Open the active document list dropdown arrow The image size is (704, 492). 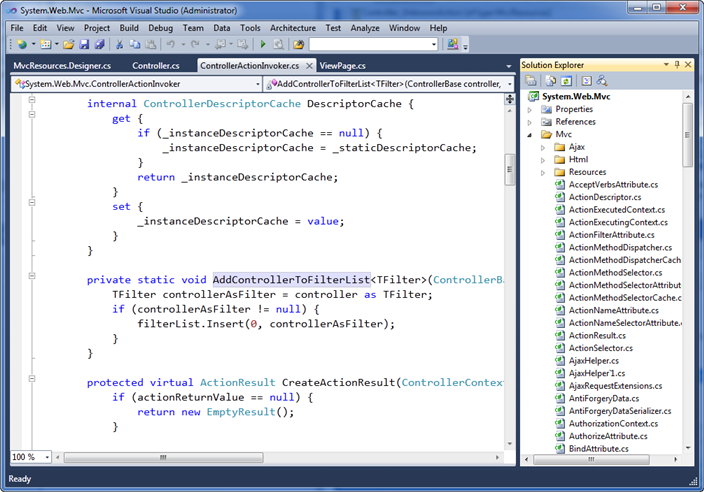[509, 66]
